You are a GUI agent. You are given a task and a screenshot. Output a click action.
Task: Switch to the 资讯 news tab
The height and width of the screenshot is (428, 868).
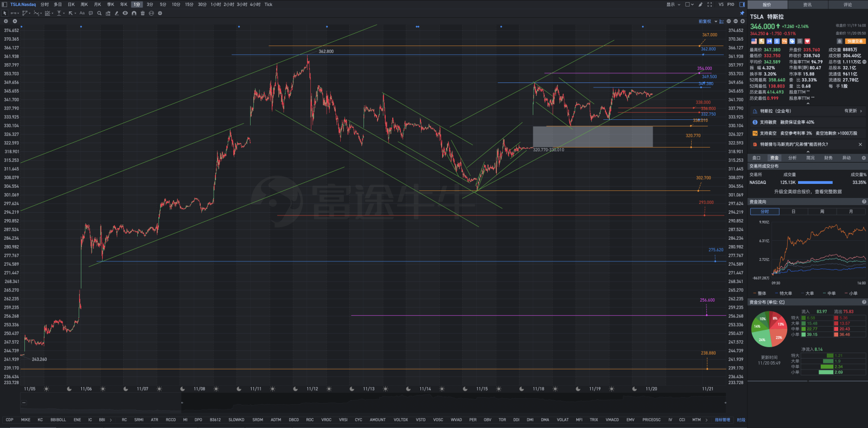point(808,4)
